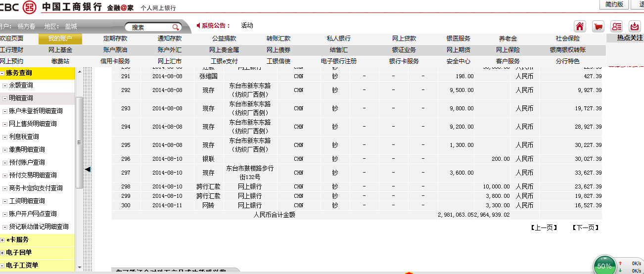Switch to 简约版 simple version
The width and height of the screenshot is (644, 274).
(614, 4)
